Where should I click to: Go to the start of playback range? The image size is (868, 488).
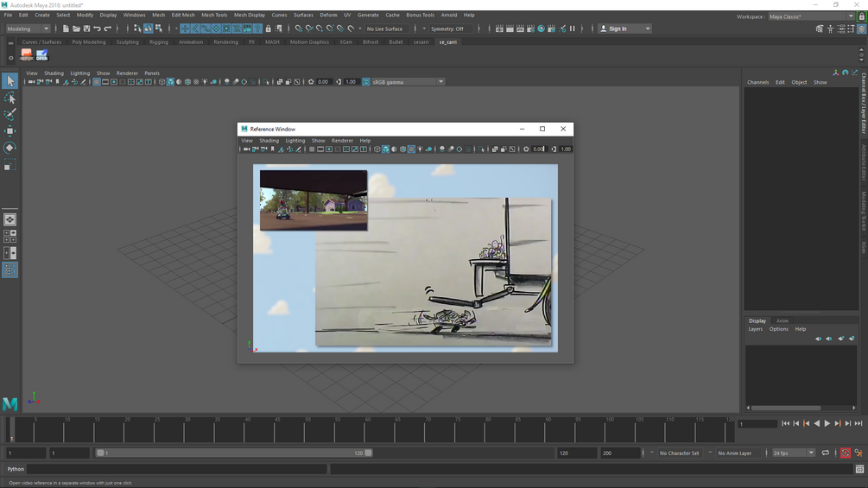(785, 424)
